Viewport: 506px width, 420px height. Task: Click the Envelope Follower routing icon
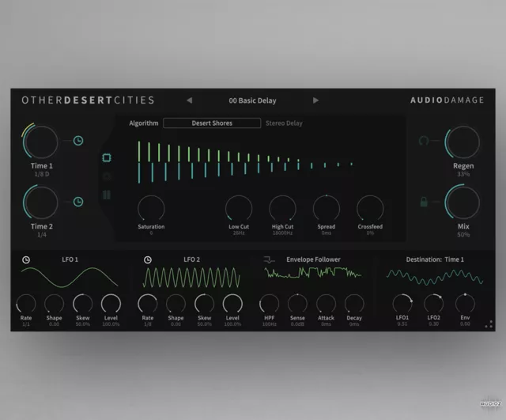269,259
